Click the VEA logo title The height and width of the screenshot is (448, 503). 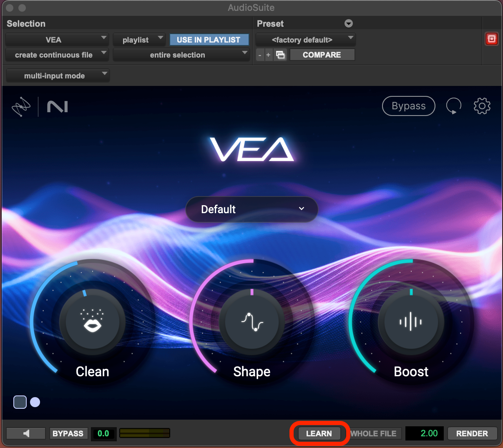[x=252, y=149]
